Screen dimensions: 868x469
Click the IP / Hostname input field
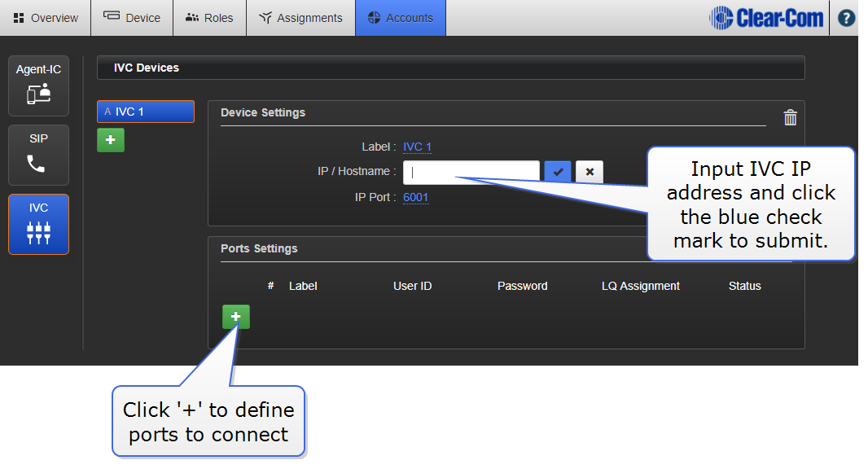click(471, 172)
